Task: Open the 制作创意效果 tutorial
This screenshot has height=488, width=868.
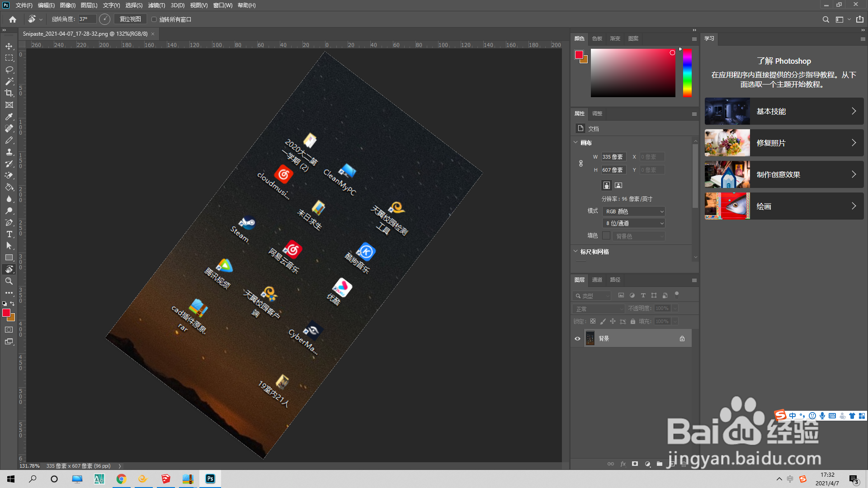Action: click(784, 174)
